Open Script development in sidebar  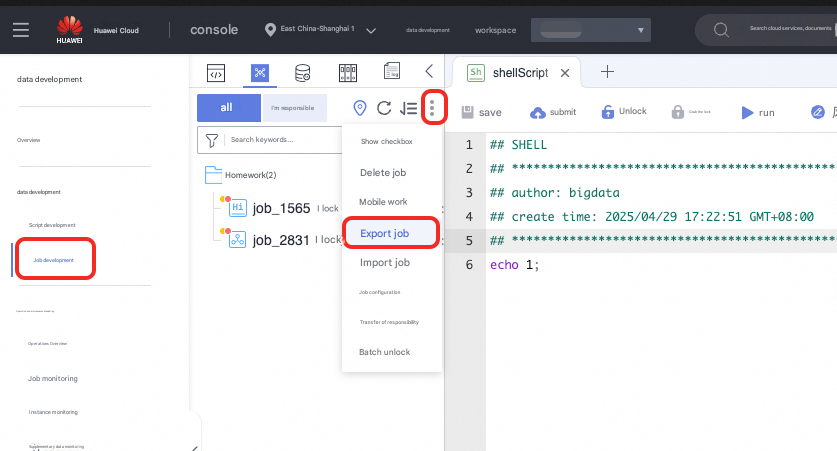(52, 225)
